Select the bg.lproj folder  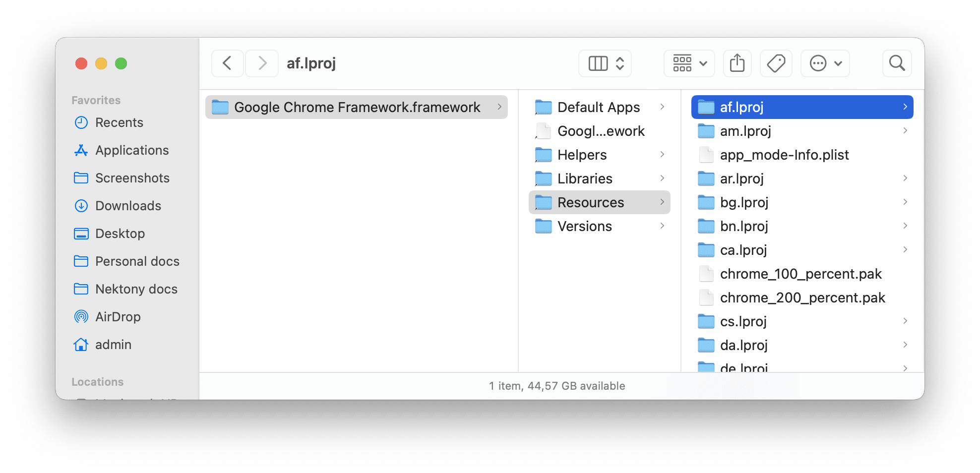(x=802, y=202)
